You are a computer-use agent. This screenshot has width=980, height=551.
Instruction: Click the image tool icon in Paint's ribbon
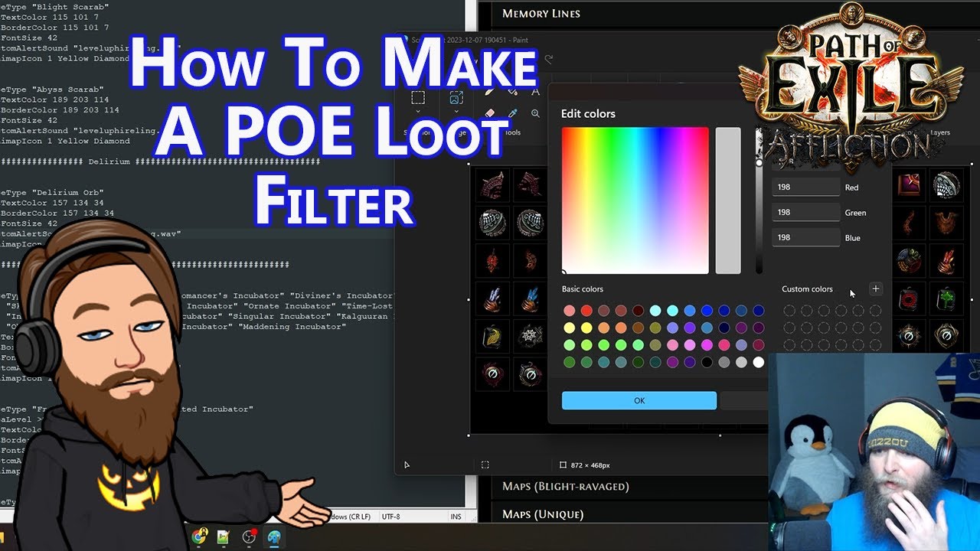456,98
